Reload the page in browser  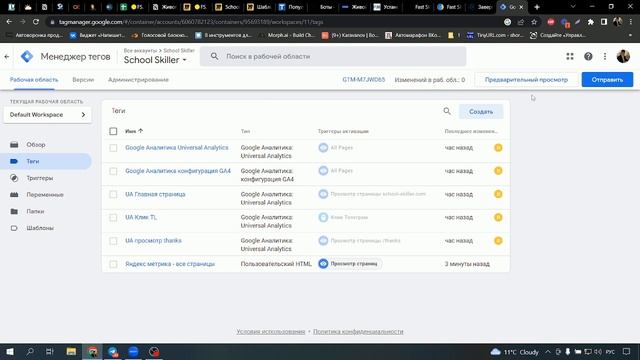[x=36, y=22]
